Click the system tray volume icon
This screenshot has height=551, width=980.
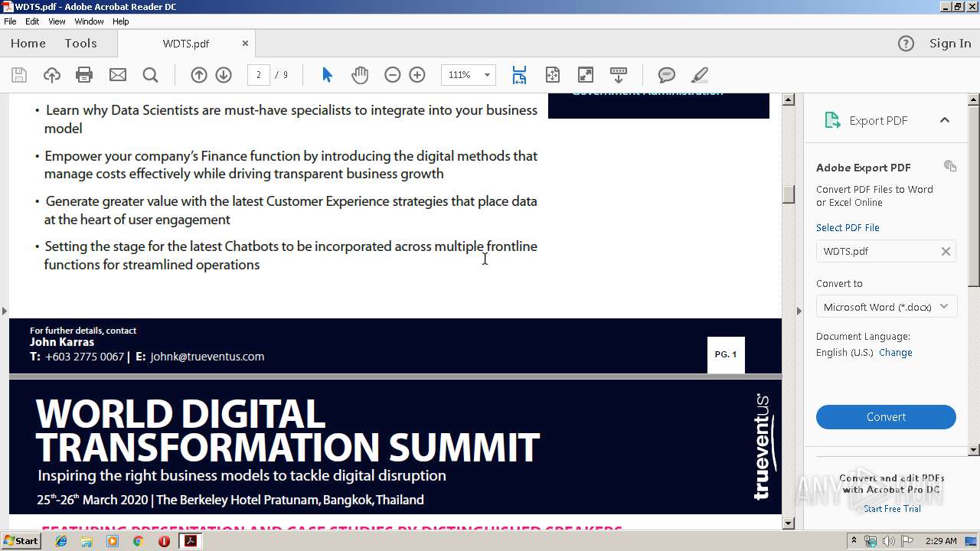pos(888,541)
